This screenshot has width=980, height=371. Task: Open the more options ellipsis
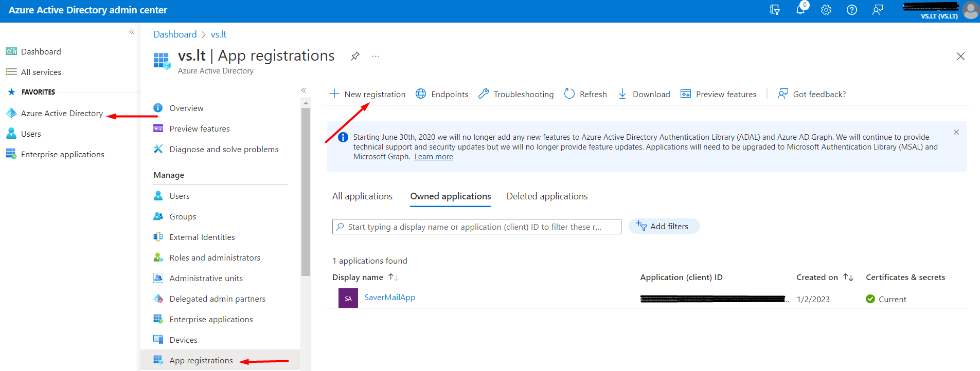click(376, 56)
